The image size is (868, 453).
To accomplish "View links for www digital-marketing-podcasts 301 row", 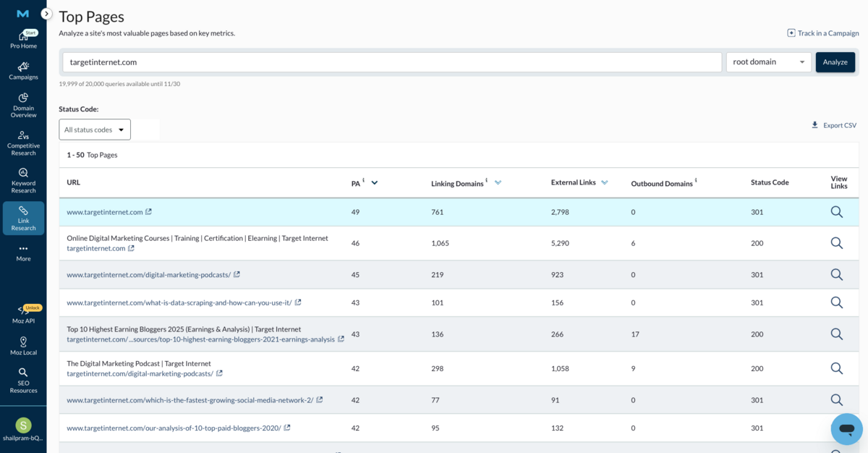I will tap(837, 275).
